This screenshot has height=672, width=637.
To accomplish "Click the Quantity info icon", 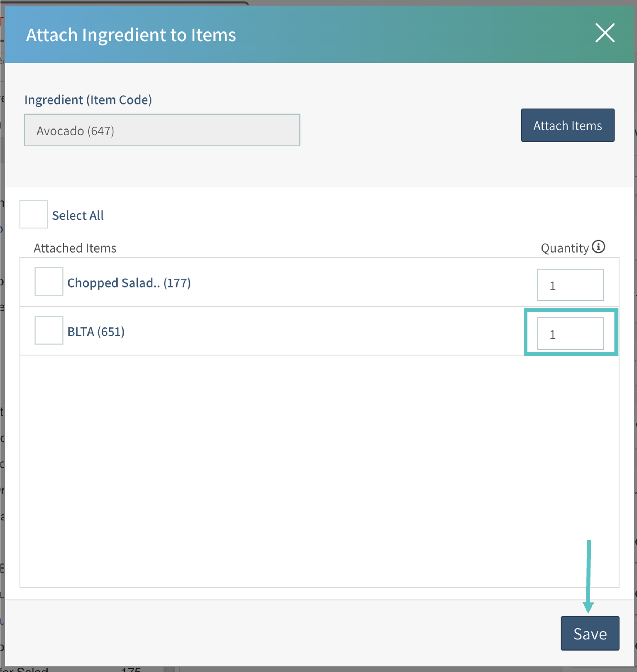I will (598, 247).
